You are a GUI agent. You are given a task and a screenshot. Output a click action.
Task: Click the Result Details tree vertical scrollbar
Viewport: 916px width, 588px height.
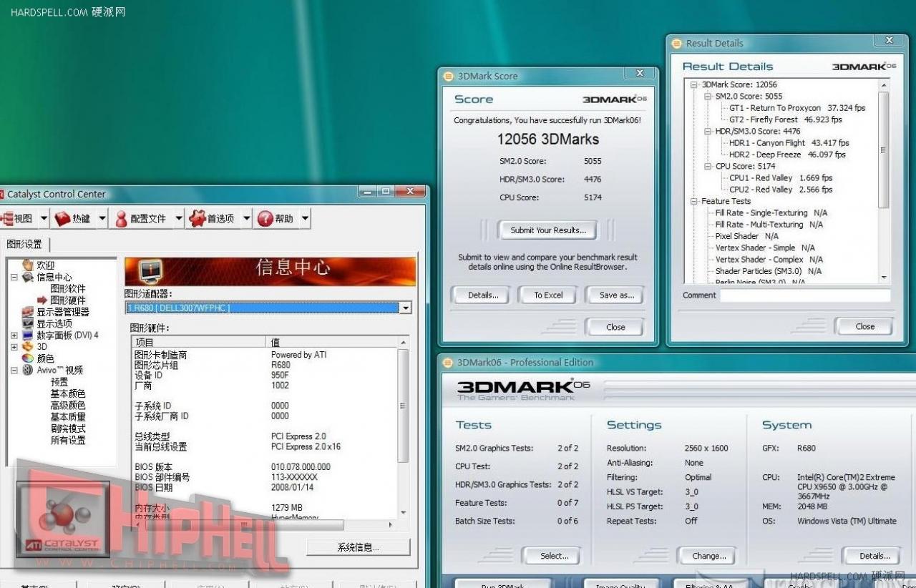point(884,181)
